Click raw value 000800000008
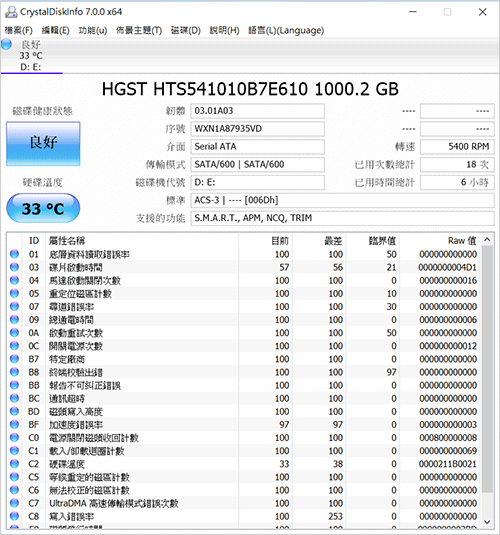Viewport: 500px width, 535px height. pos(448,438)
